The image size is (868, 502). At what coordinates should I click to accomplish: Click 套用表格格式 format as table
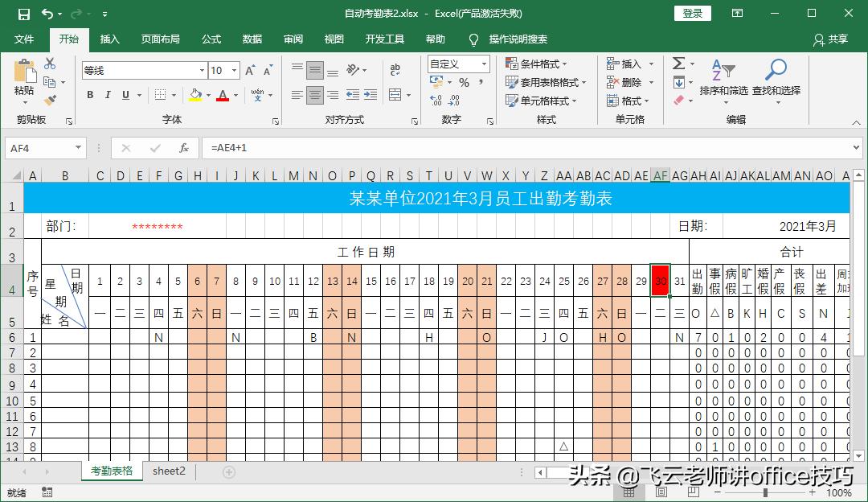tap(545, 81)
